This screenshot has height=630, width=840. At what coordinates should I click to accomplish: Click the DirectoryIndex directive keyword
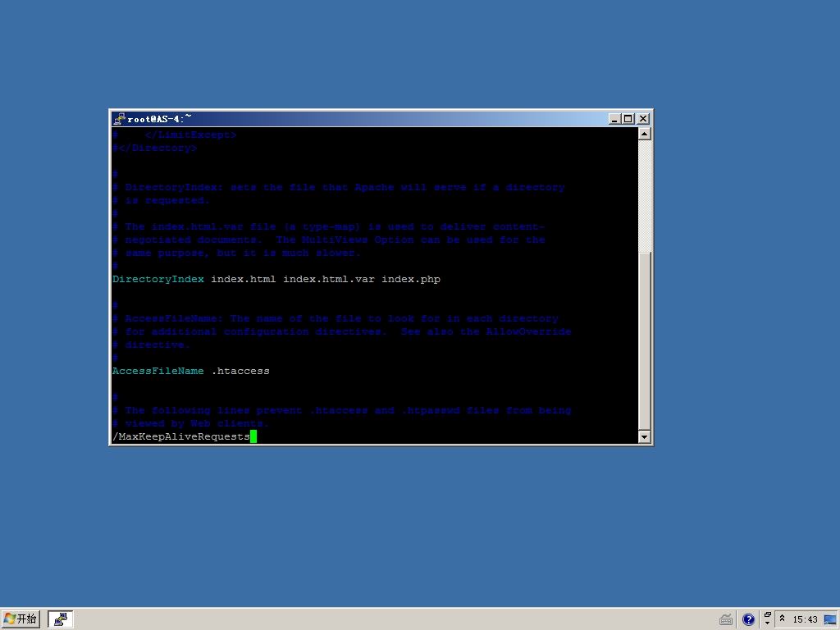[158, 279]
